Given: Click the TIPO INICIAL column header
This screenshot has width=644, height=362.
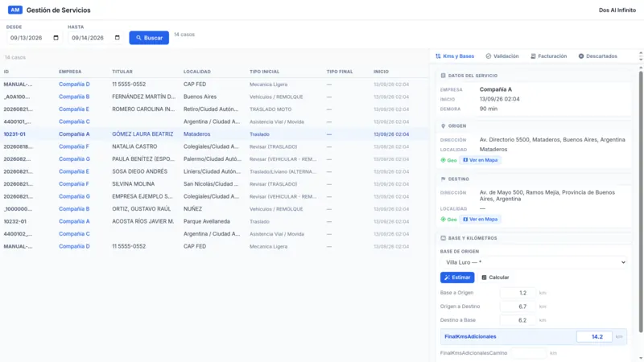Looking at the screenshot, I should [264, 72].
